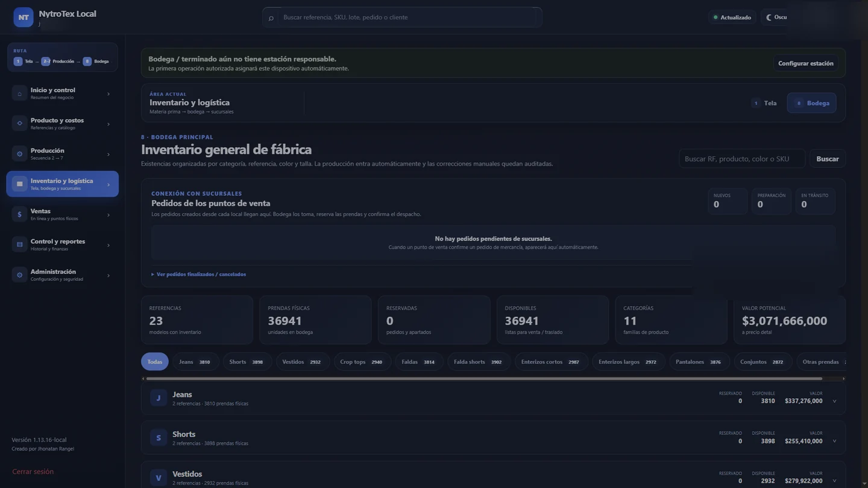Click Cerrar sesión link

click(x=33, y=472)
